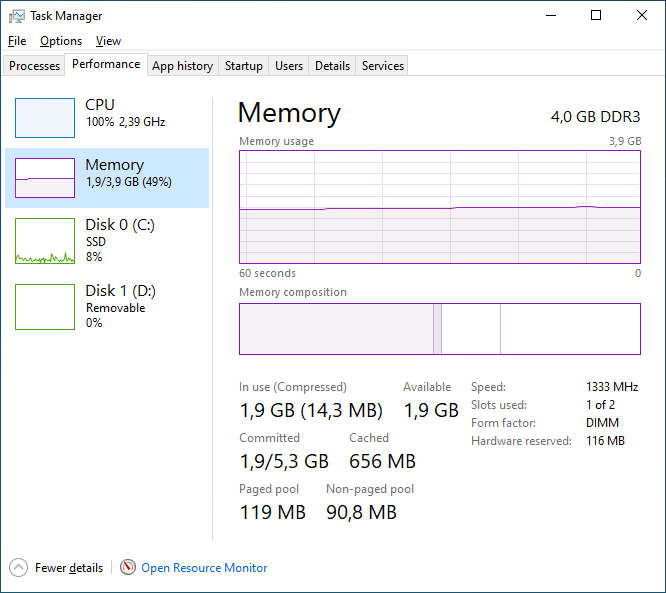Click the Fewer details label
666x593 pixels.
tap(69, 568)
